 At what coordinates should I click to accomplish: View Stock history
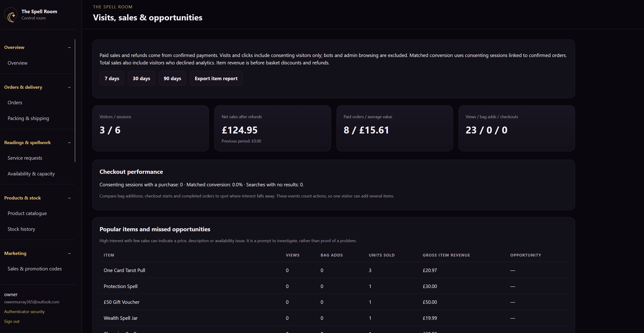click(21, 229)
